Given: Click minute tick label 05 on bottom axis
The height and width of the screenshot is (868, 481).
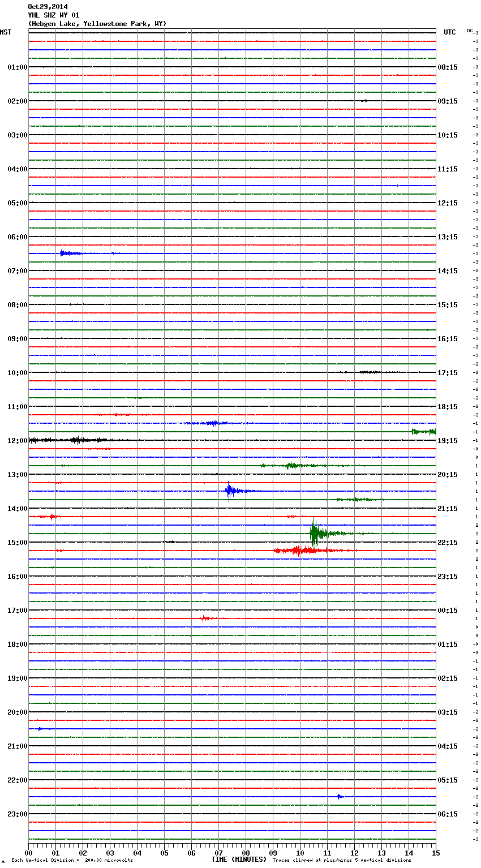Looking at the screenshot, I should tap(164, 853).
